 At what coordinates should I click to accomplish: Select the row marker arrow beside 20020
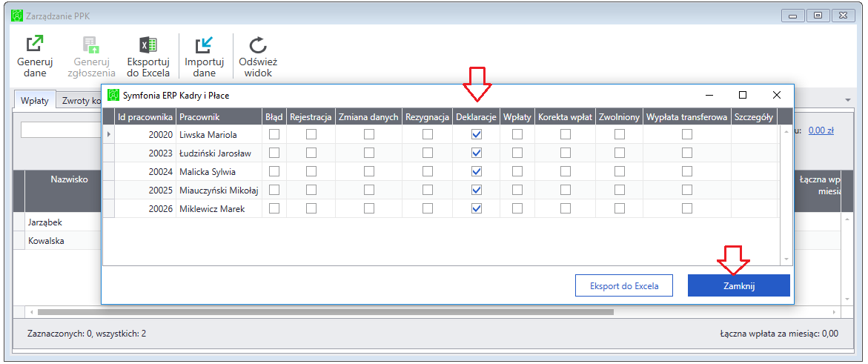point(108,134)
